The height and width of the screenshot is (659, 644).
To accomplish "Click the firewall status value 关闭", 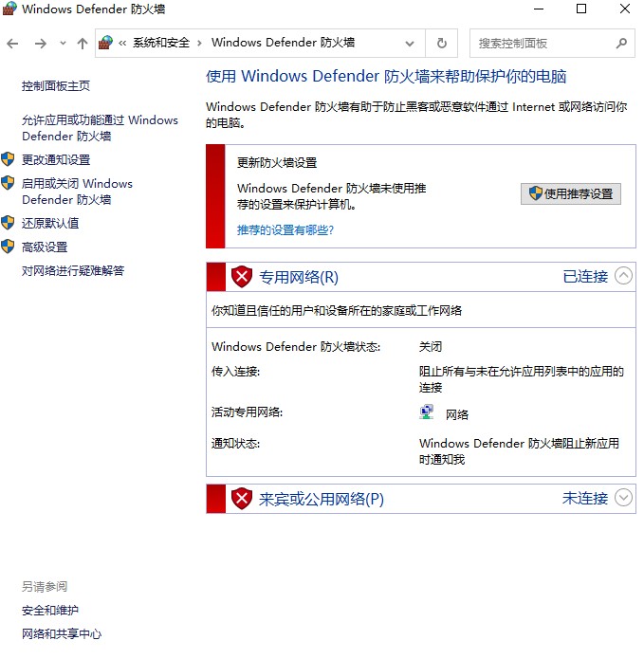I will pos(431,347).
